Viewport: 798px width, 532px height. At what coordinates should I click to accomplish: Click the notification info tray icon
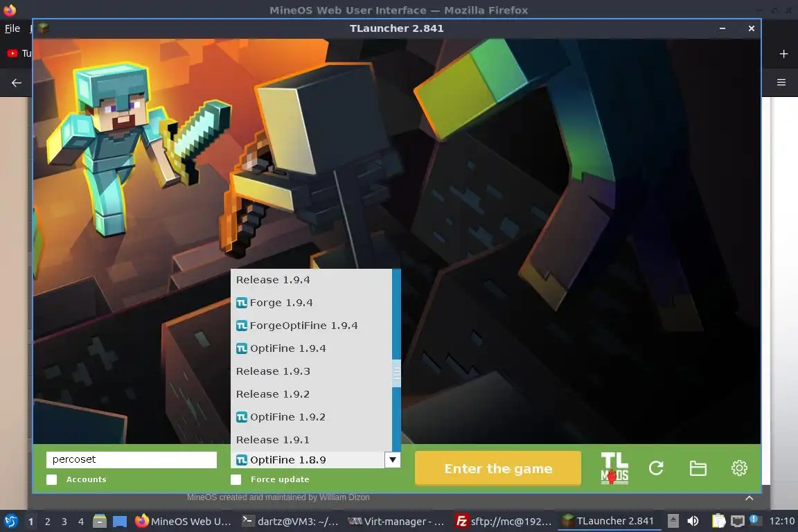click(754, 520)
